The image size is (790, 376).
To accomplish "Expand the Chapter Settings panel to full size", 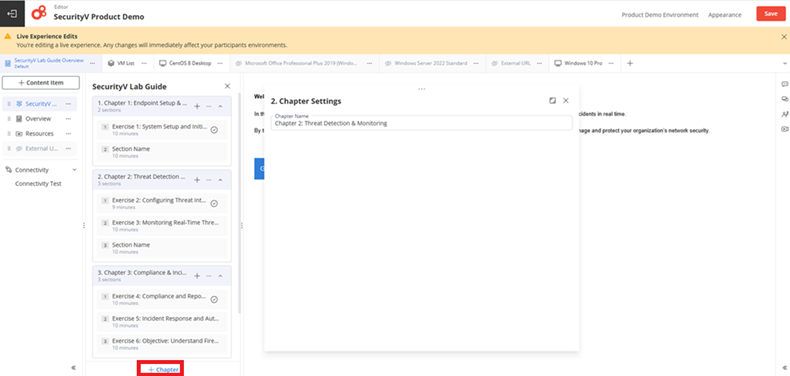I will [552, 101].
